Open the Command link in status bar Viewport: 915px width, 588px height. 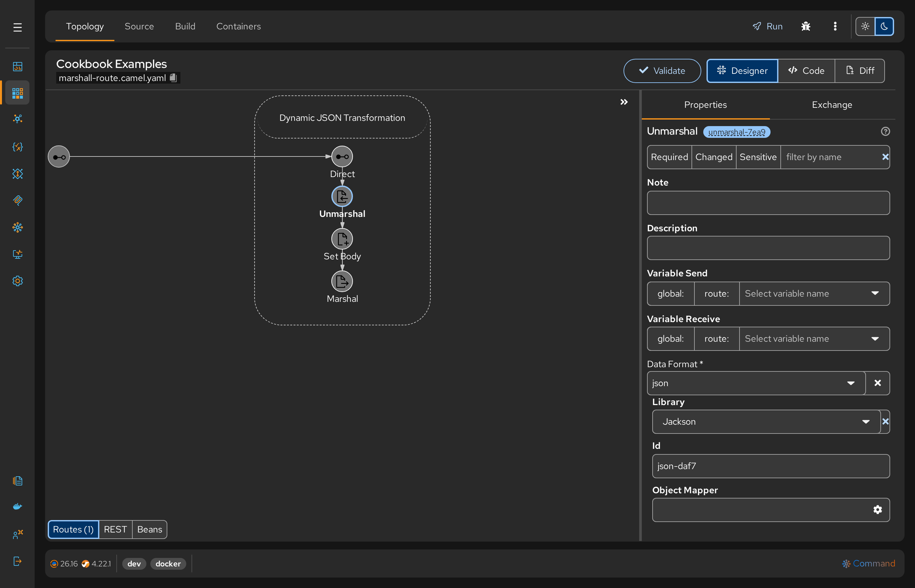click(x=869, y=563)
